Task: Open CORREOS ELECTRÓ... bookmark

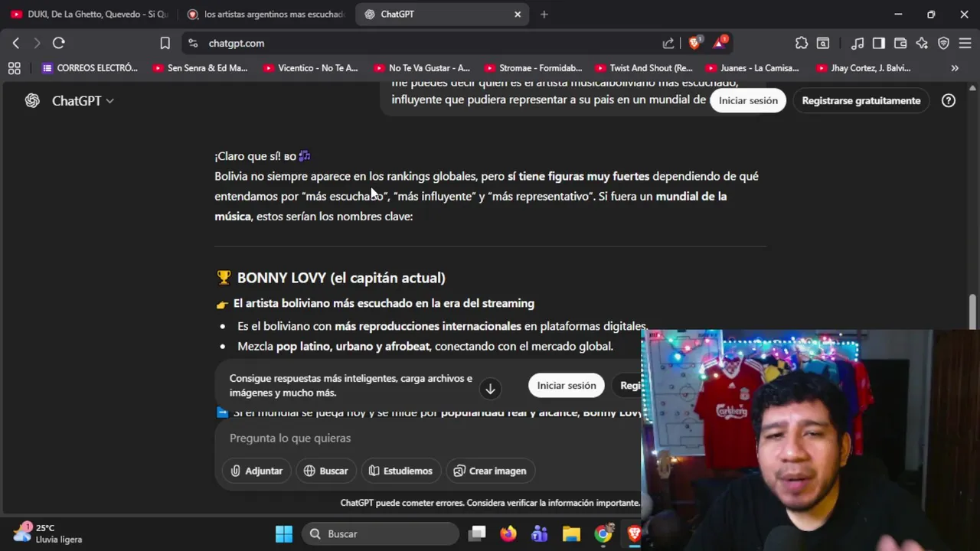Action: point(90,68)
